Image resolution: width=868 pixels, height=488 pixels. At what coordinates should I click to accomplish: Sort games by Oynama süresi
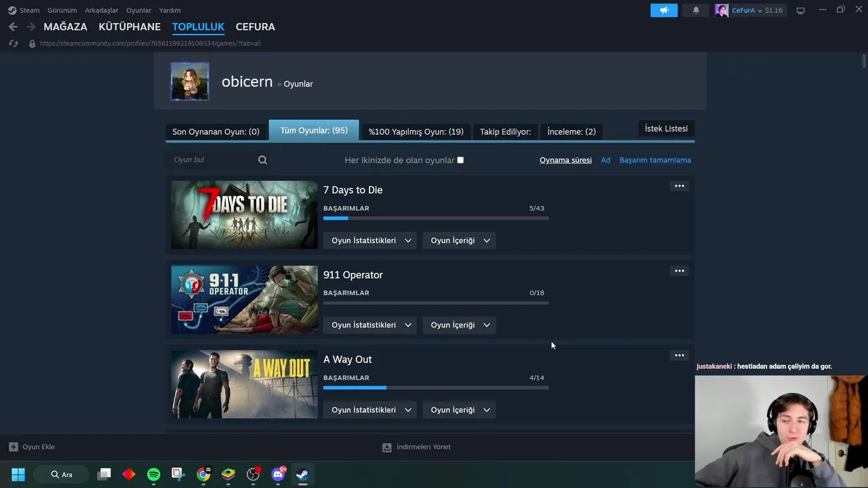tap(566, 160)
